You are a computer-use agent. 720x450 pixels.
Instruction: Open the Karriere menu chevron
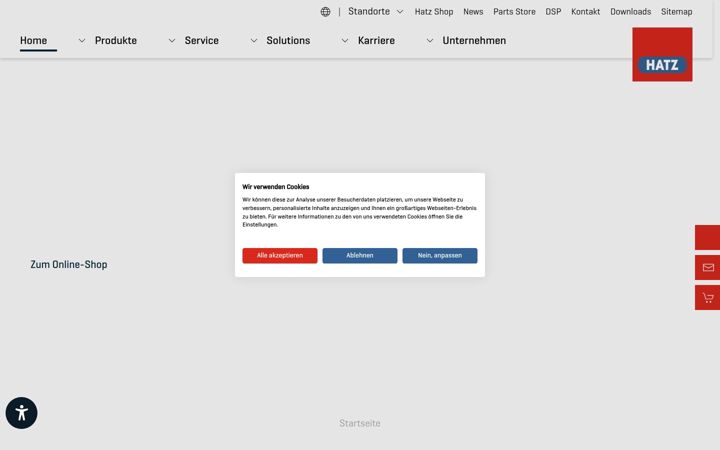(344, 40)
